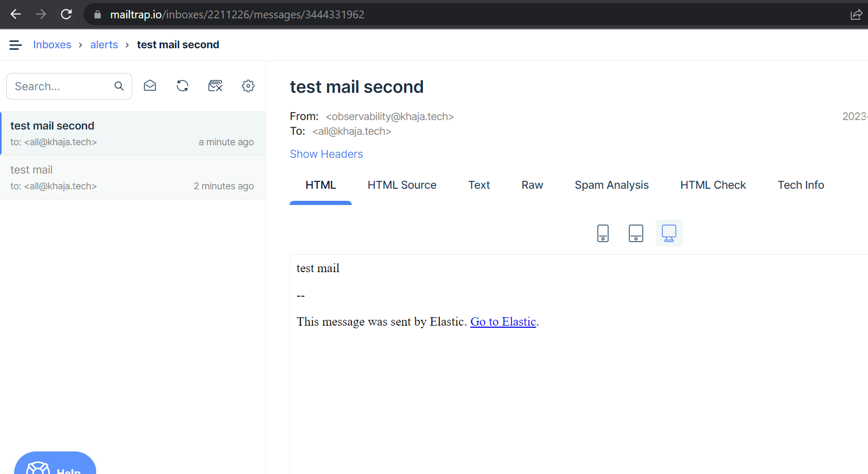Switch preview to tablet view
Screen dimensions: 868x474
pyautogui.click(x=636, y=233)
